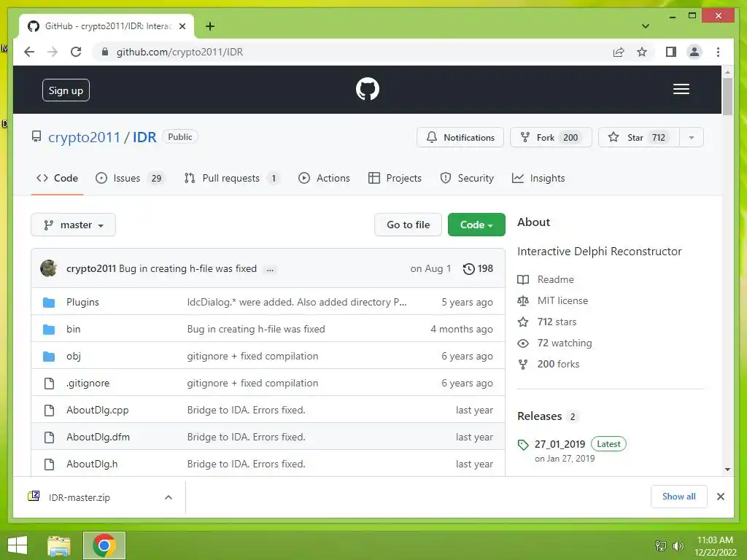Click the Chrome taskbar icon
Screen dimensions: 747x560
(x=104, y=545)
